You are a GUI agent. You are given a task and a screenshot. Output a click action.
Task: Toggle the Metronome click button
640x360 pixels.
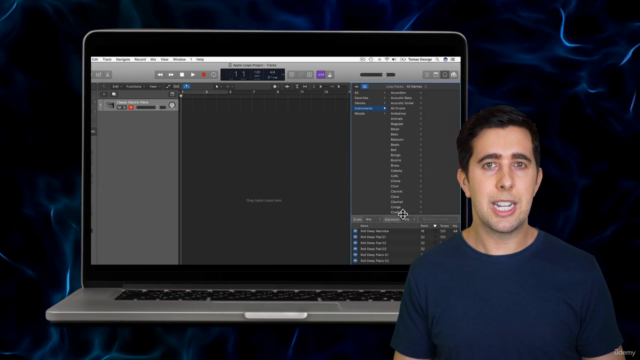(330, 75)
